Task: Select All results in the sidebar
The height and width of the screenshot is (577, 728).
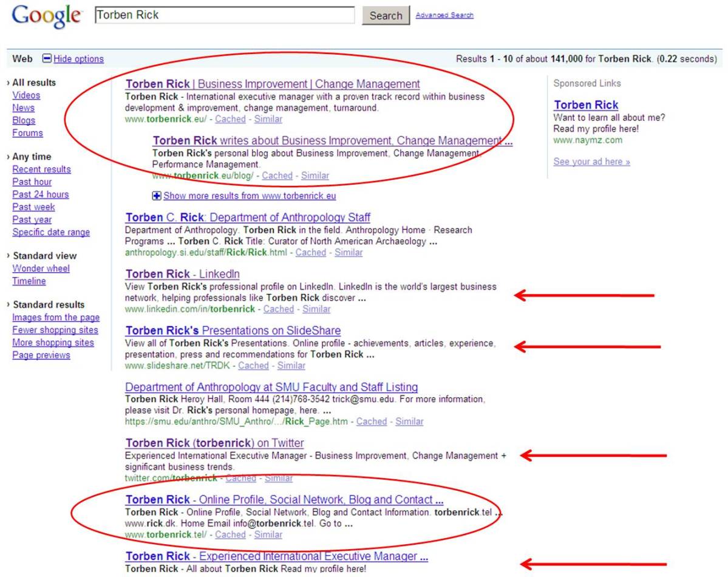Action: click(x=34, y=83)
